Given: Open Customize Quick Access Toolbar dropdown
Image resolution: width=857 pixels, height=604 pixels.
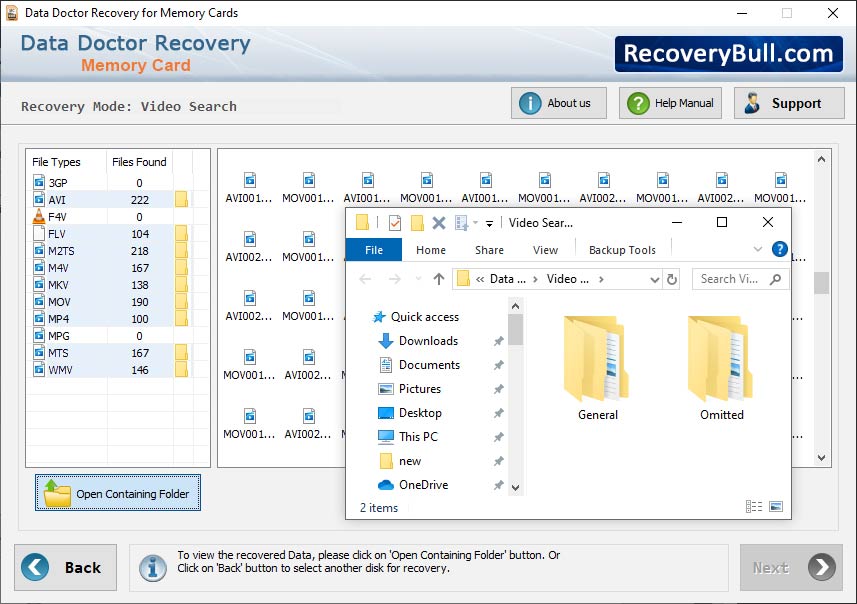Looking at the screenshot, I should tap(489, 223).
